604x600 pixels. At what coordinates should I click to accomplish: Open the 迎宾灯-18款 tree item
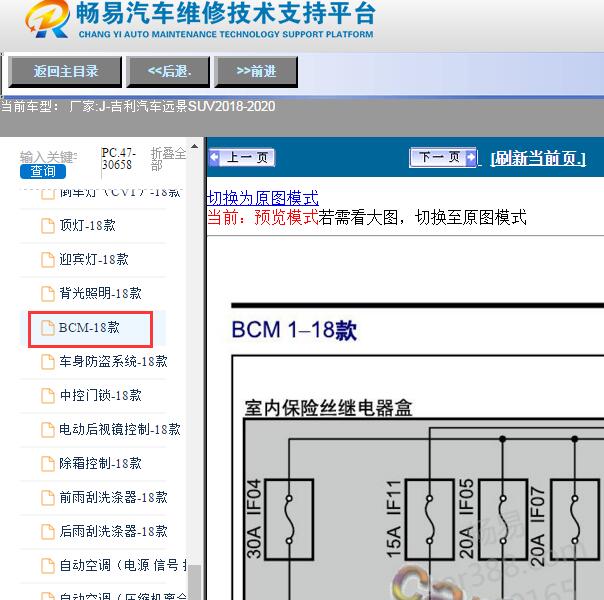(x=92, y=260)
